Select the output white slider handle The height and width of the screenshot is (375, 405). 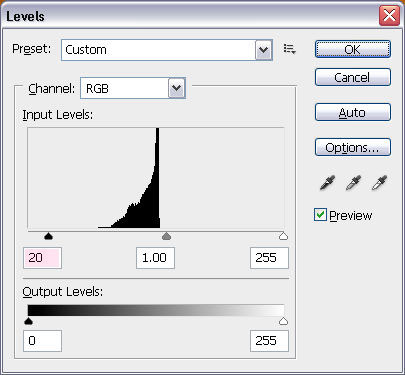[283, 321]
